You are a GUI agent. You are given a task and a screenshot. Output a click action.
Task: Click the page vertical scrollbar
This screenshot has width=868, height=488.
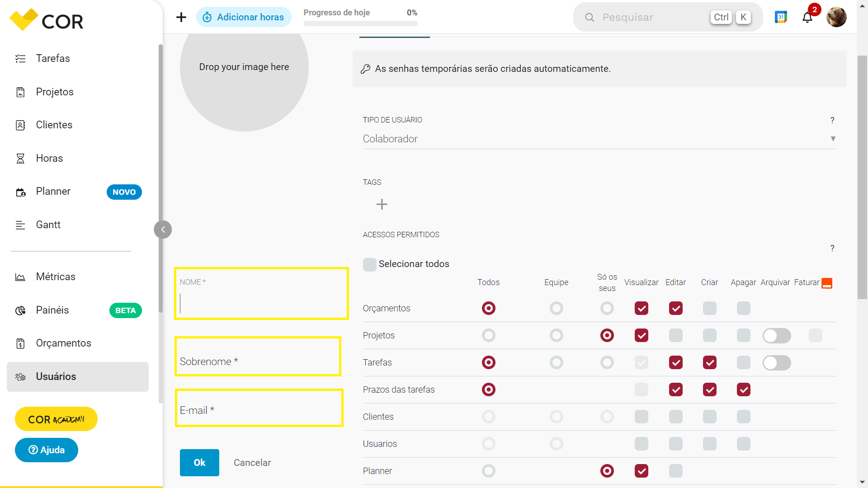pos(862,178)
